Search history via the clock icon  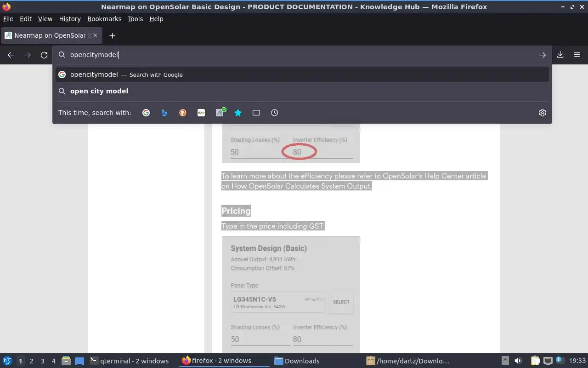[x=275, y=113]
